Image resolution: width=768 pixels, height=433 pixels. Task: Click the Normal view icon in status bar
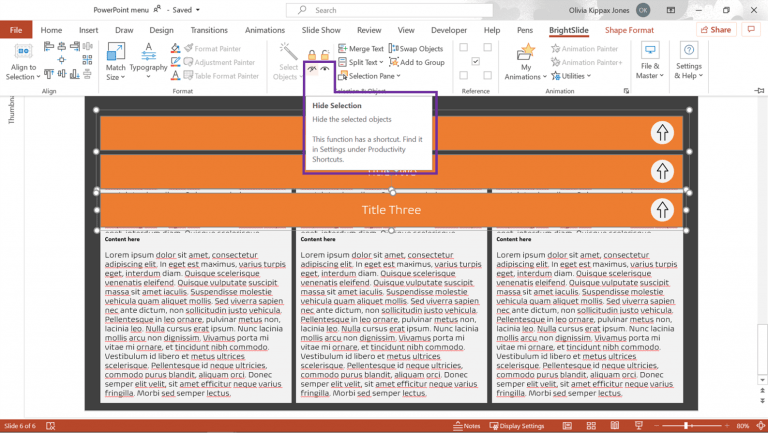click(567, 426)
